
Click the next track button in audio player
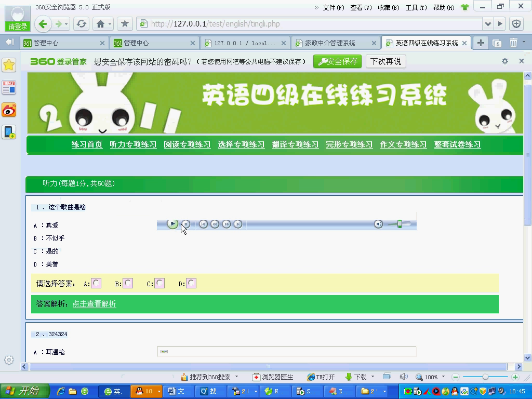tap(238, 224)
